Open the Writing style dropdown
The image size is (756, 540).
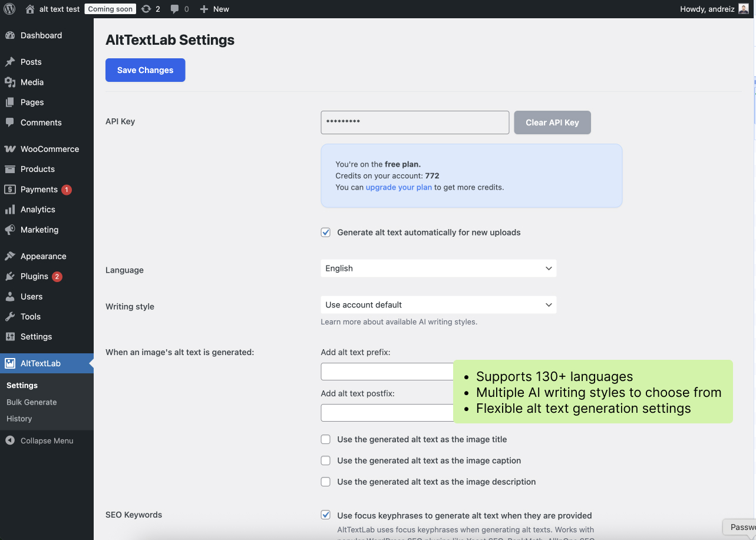pyautogui.click(x=438, y=305)
